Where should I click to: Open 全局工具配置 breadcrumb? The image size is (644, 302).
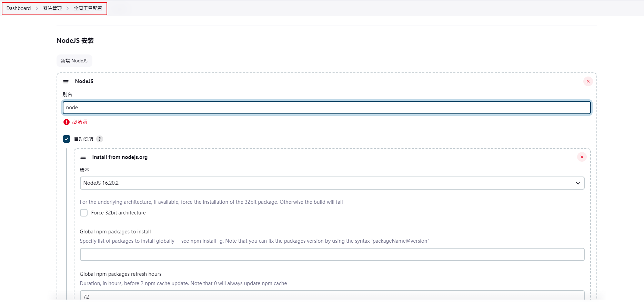tap(88, 8)
